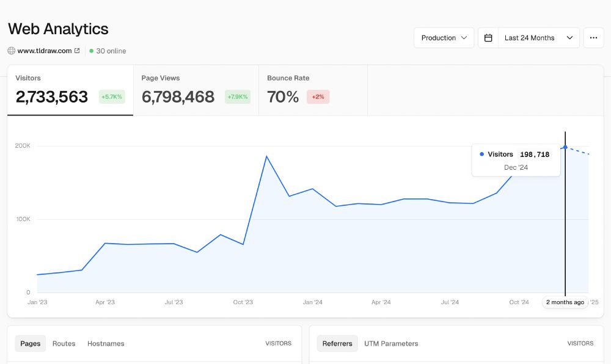Image resolution: width=611 pixels, height=364 pixels.
Task: Click the Jul '24 axis label
Action: 450,302
